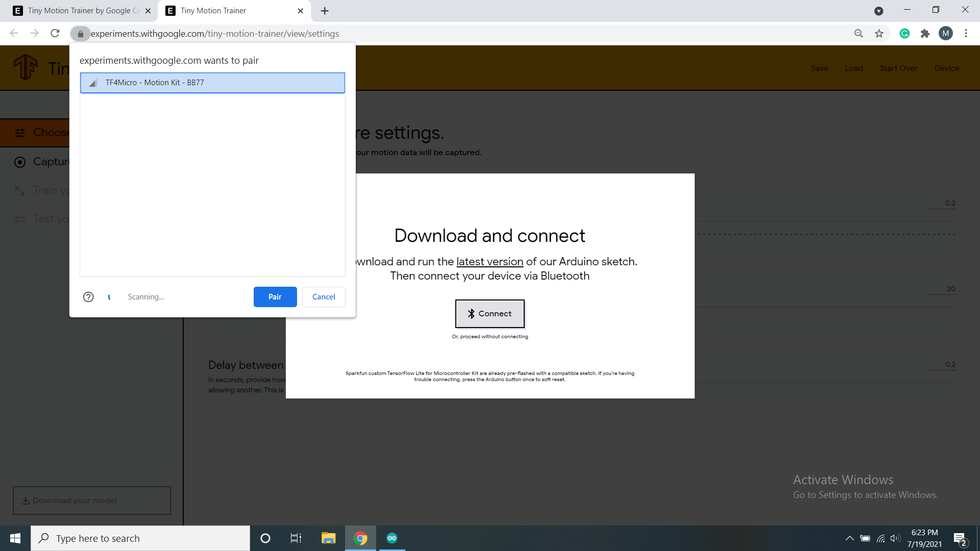Viewport: 980px width, 551px height.
Task: Open the Windows Start menu
Action: coord(15,538)
